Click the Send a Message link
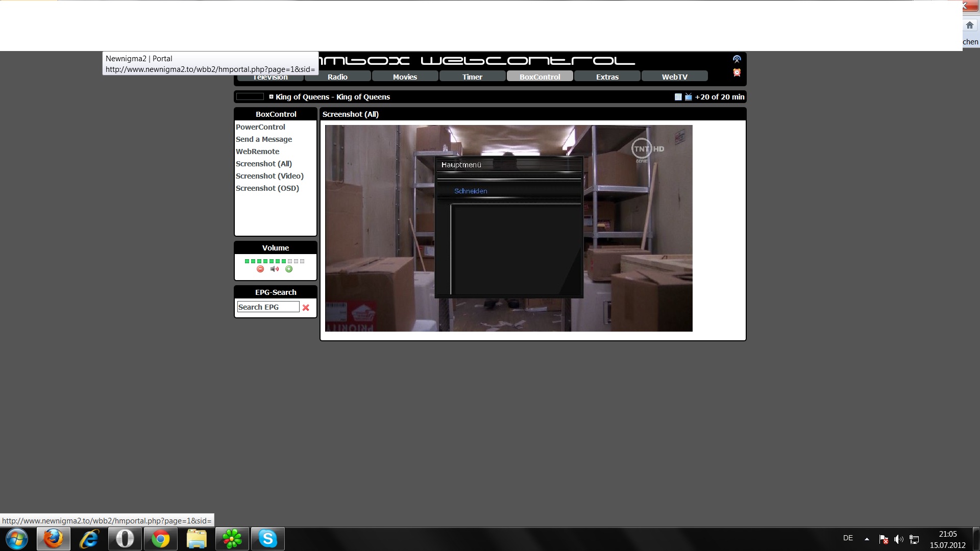The image size is (980, 551). (264, 139)
